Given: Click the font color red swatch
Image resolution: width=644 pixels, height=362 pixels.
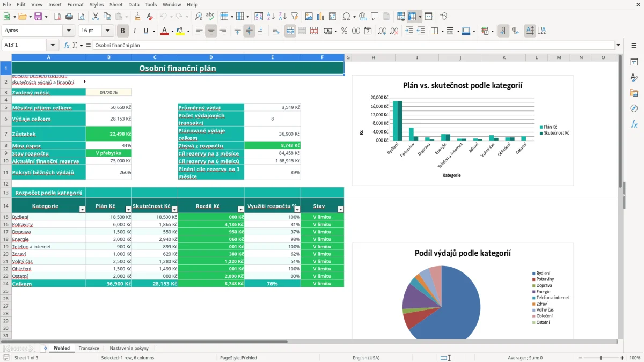Looking at the screenshot, I should coord(164,31).
